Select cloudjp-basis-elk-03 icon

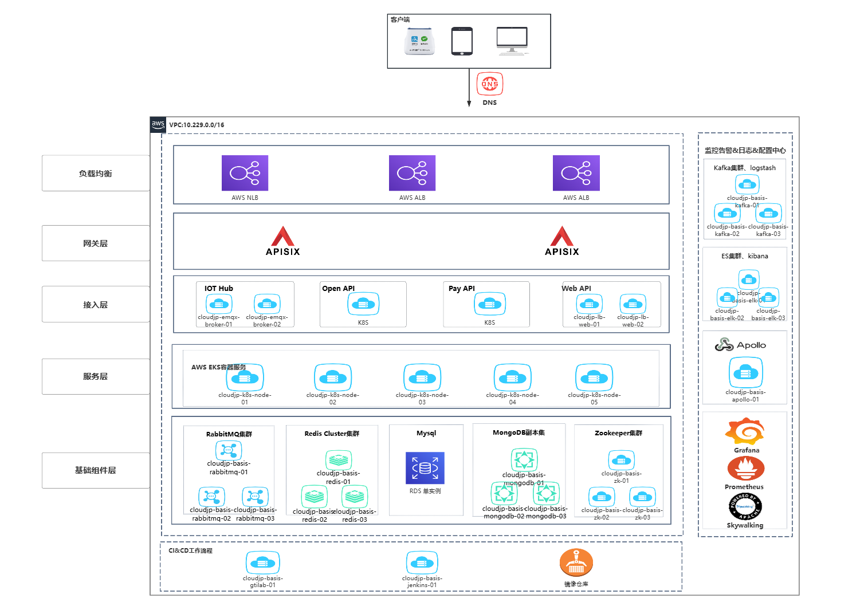click(x=768, y=297)
